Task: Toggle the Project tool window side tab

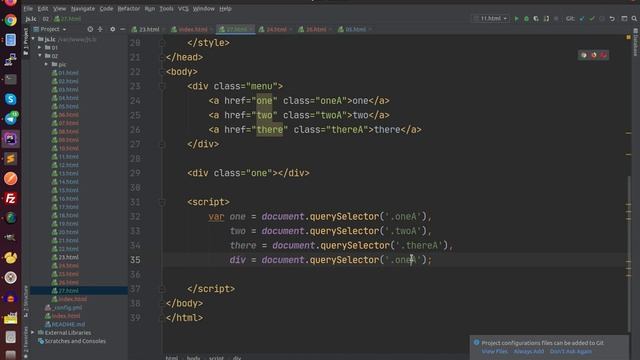Action: tap(26, 42)
